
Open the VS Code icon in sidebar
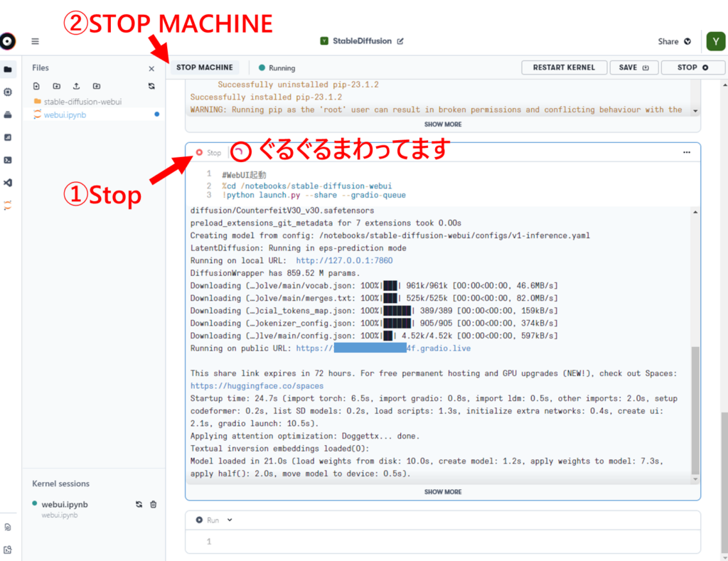pyautogui.click(x=8, y=183)
